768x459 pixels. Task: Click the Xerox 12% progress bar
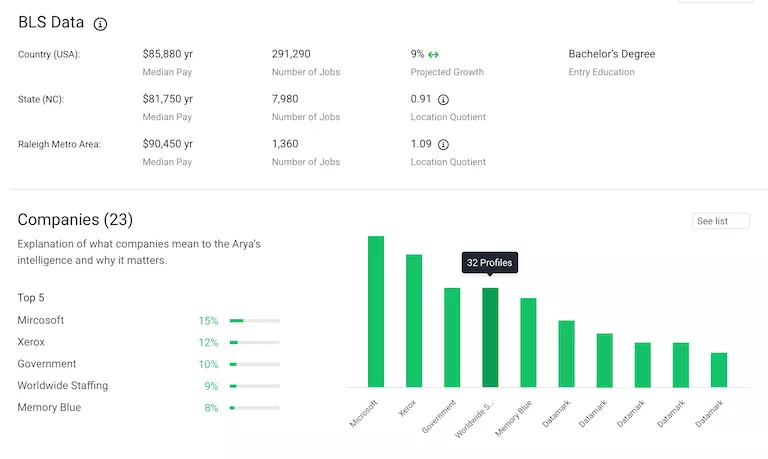(254, 343)
